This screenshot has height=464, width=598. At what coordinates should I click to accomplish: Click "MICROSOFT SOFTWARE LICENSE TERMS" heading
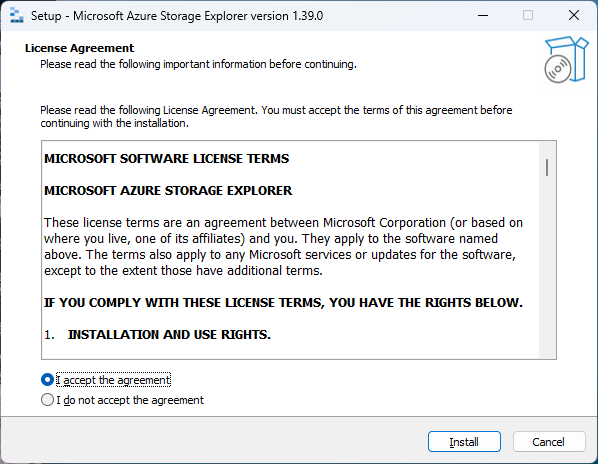(167, 159)
